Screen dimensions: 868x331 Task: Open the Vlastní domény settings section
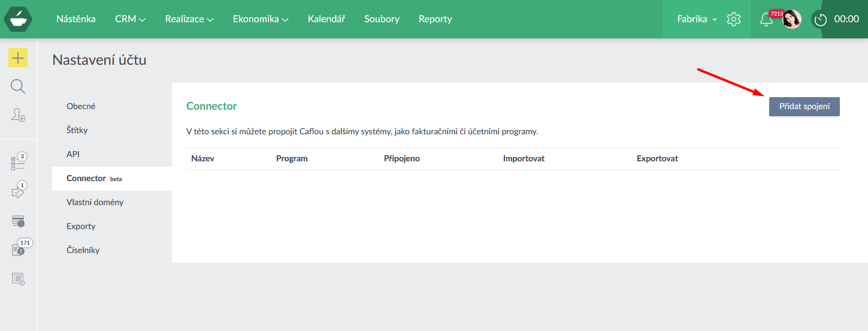(x=95, y=202)
